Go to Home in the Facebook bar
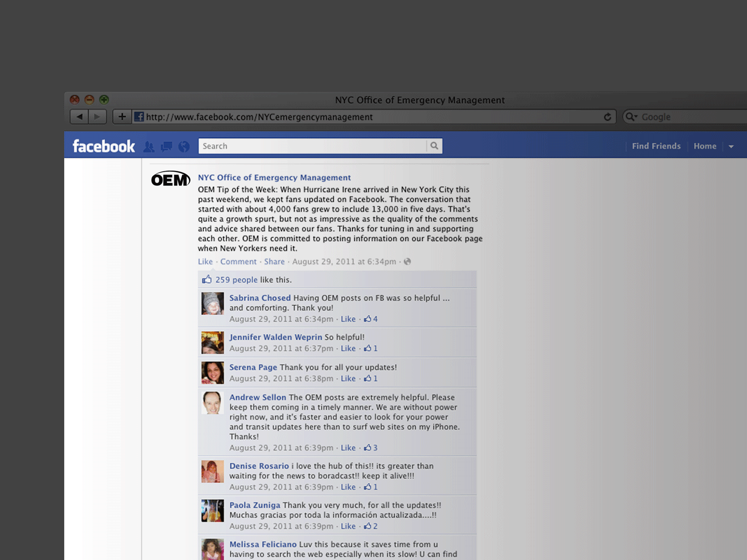 (705, 146)
